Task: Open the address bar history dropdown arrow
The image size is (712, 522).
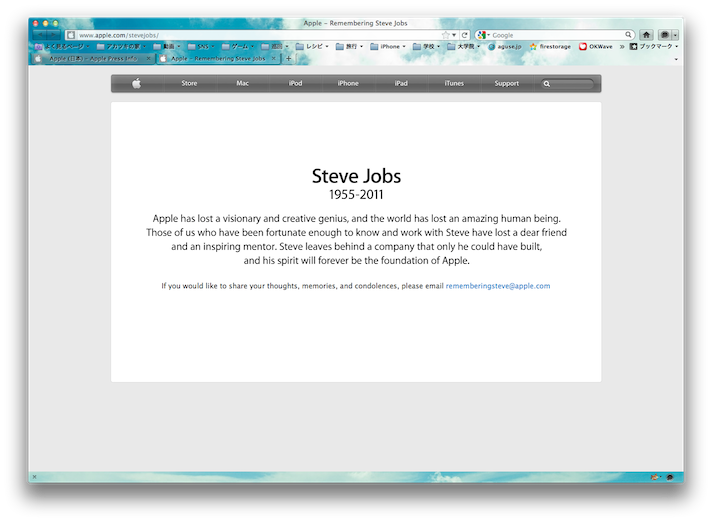Action: point(454,35)
